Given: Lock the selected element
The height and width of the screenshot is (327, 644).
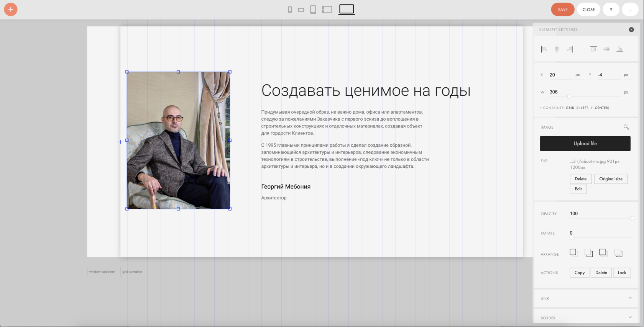Looking at the screenshot, I should pos(622,273).
